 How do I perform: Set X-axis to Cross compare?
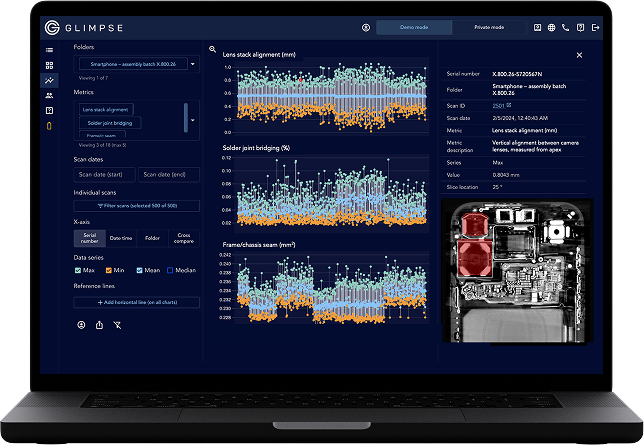pos(184,238)
